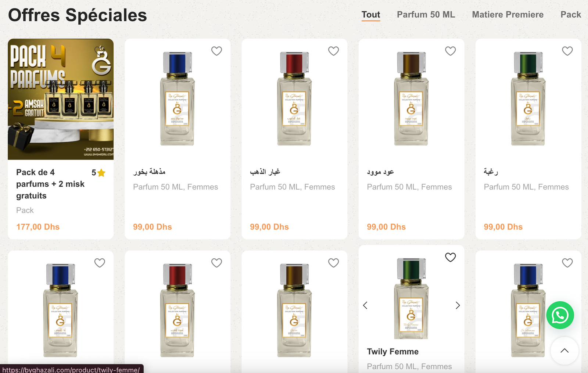Click the heart on bottom red-cap perfume
The height and width of the screenshot is (373, 588).
coord(217,263)
